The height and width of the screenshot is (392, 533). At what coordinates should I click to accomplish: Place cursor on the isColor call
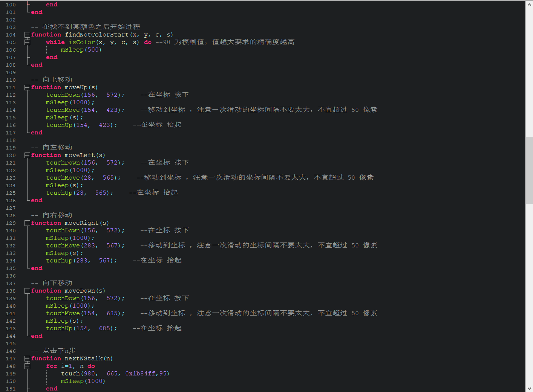pos(81,42)
